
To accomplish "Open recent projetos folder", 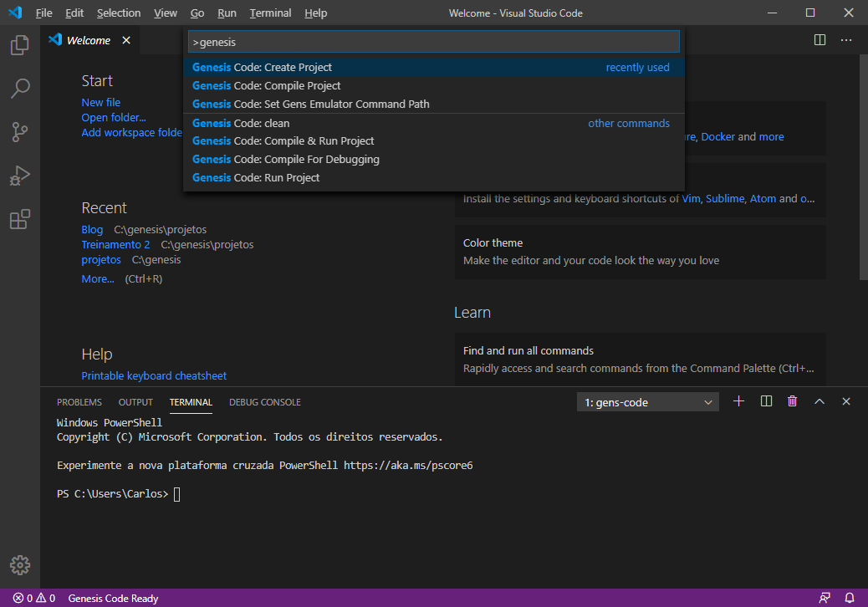I will (100, 259).
